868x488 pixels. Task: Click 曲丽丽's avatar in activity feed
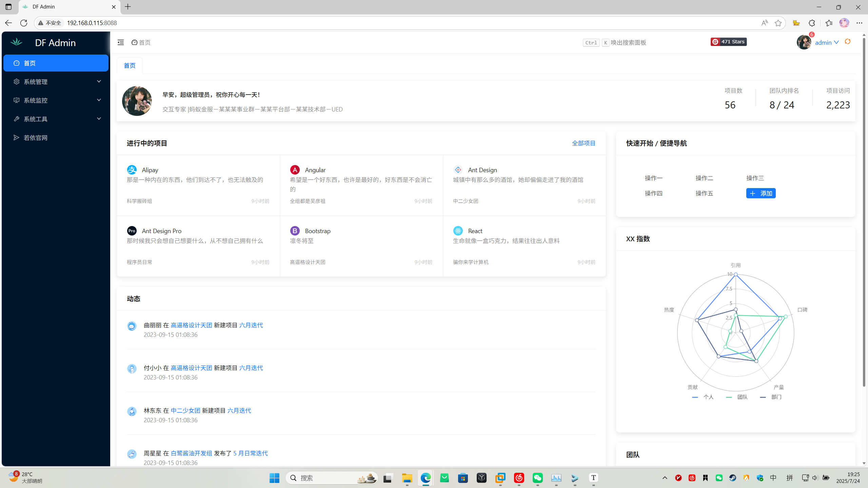(x=132, y=326)
